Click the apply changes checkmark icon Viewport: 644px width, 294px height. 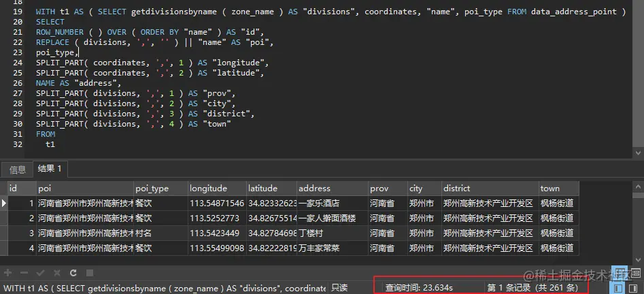40,273
